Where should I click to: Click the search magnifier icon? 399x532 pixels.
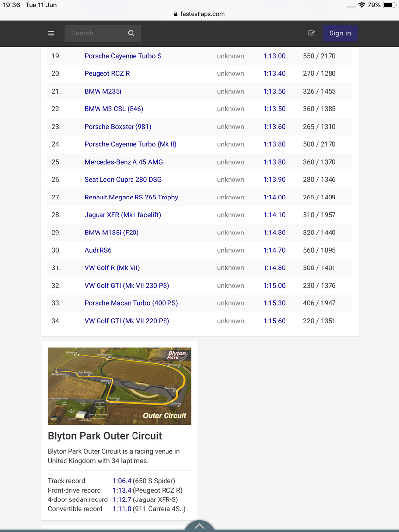(131, 33)
